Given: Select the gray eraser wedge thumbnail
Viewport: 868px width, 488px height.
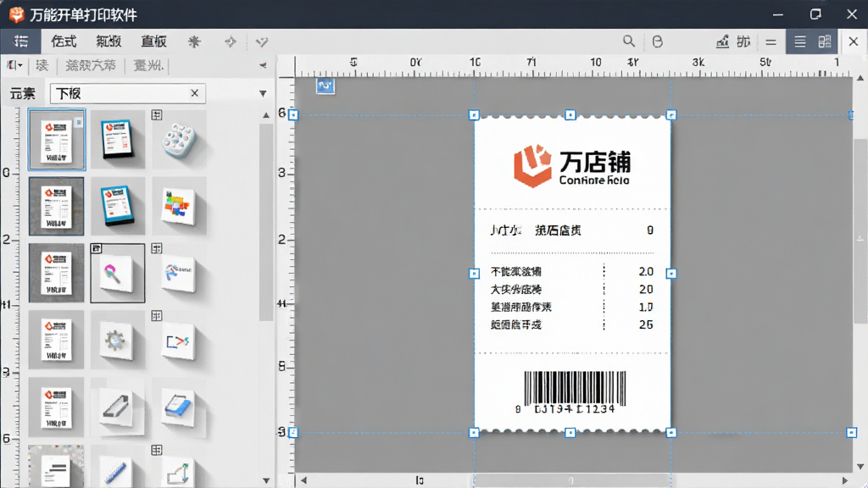Looking at the screenshot, I should tap(116, 408).
